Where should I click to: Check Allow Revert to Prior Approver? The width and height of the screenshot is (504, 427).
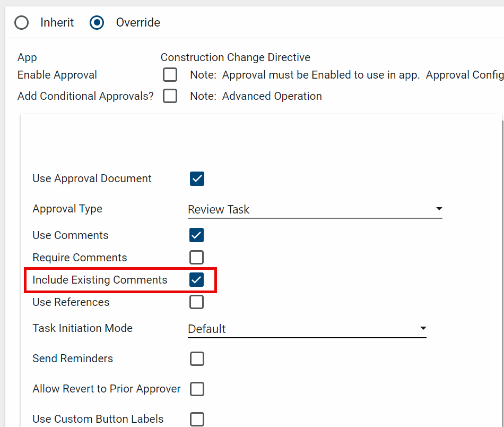197,389
